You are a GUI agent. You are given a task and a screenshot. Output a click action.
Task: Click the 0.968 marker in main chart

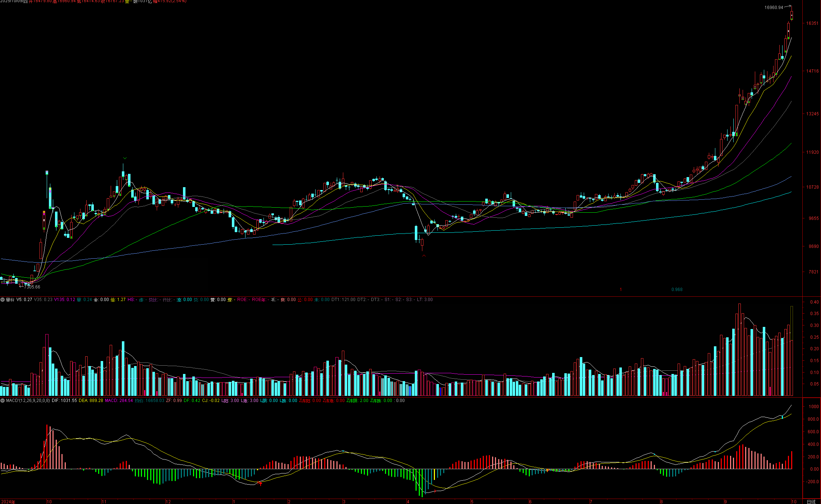[x=676, y=290]
